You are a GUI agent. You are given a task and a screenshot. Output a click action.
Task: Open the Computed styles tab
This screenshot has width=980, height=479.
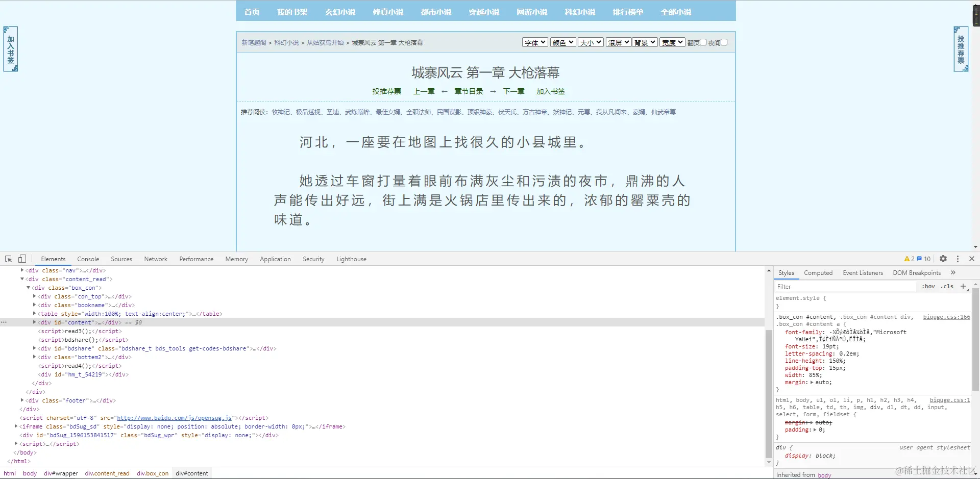click(818, 272)
